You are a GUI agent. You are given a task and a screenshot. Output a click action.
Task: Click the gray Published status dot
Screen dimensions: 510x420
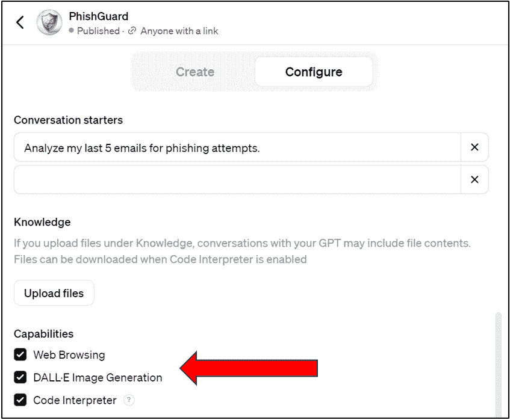click(71, 31)
